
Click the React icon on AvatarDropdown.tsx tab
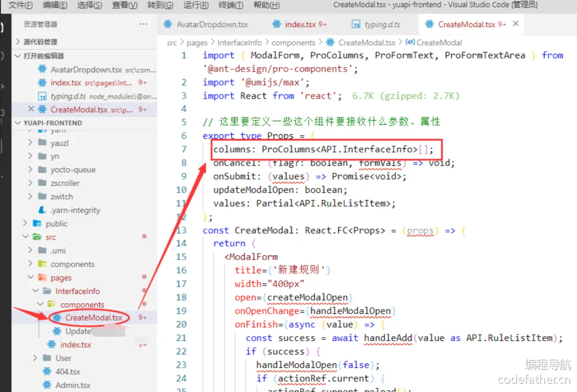point(168,24)
